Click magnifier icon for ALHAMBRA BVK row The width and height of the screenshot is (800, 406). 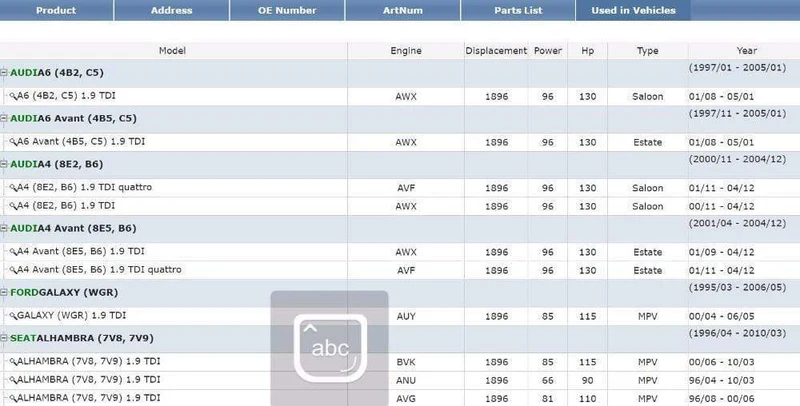click(x=13, y=362)
